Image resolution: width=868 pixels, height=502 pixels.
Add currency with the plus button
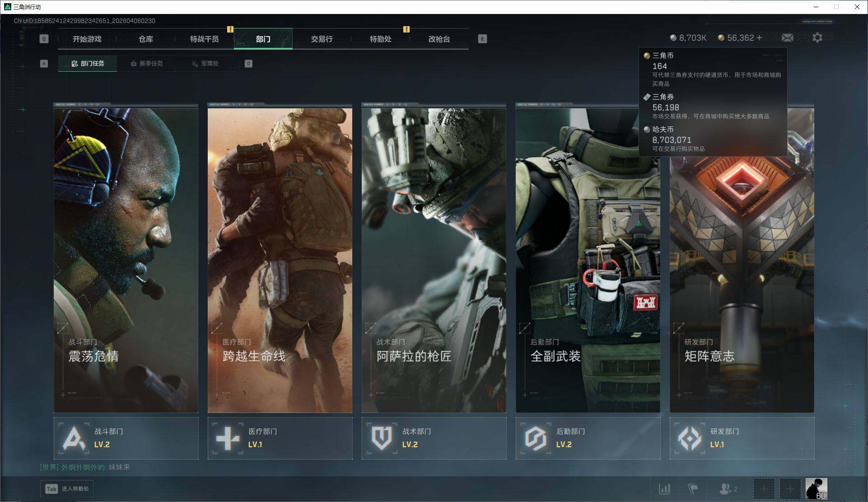(x=759, y=38)
